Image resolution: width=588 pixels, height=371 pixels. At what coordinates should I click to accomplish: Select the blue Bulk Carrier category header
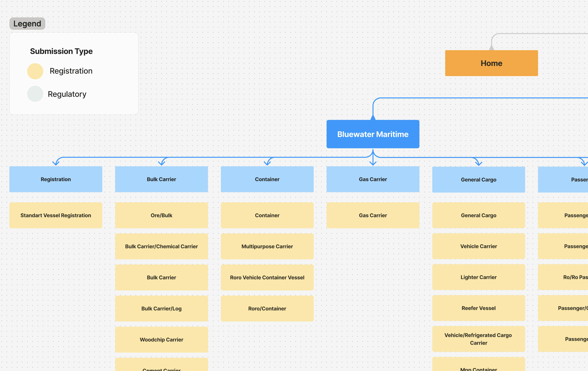(161, 179)
